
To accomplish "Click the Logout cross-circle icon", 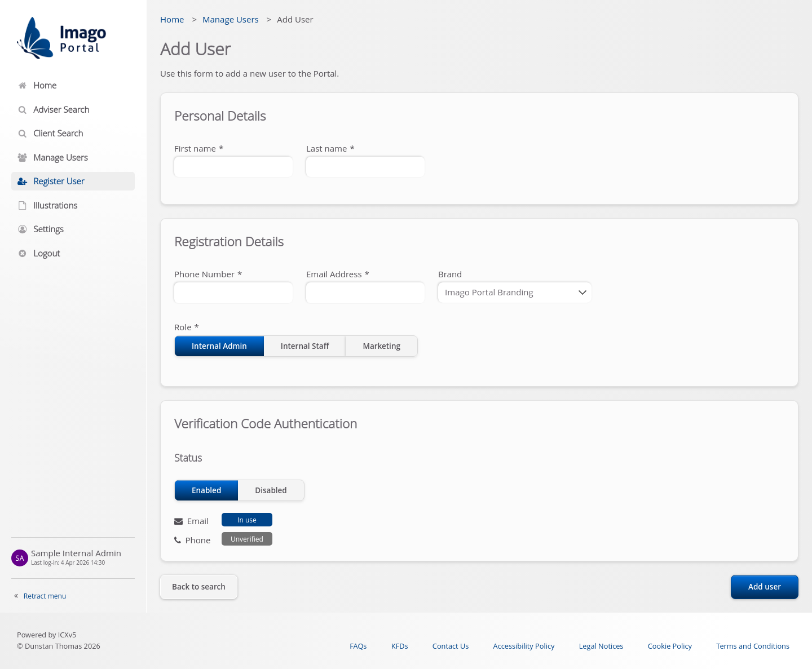I will click(23, 254).
